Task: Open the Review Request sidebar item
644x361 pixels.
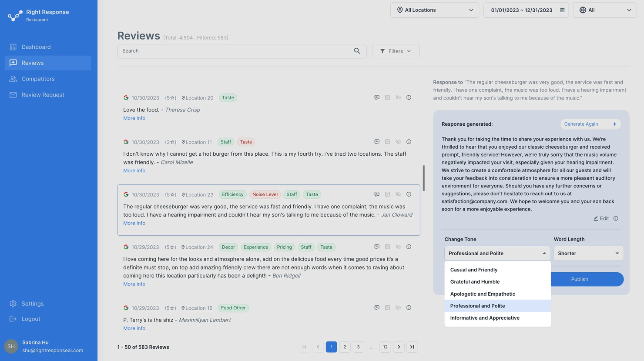Action: tap(42, 94)
